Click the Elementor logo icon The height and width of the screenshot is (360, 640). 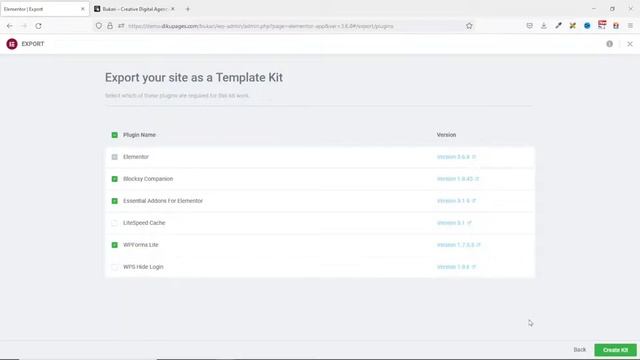(12, 44)
